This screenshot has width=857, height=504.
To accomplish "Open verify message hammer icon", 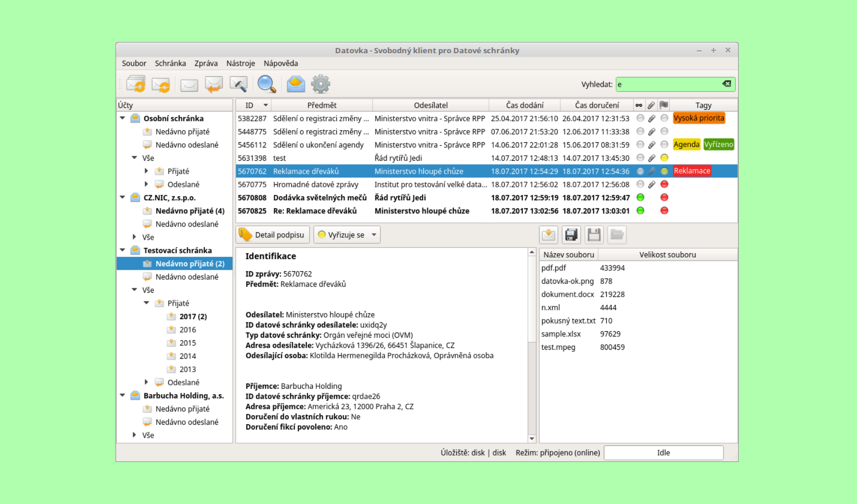I will click(x=238, y=84).
